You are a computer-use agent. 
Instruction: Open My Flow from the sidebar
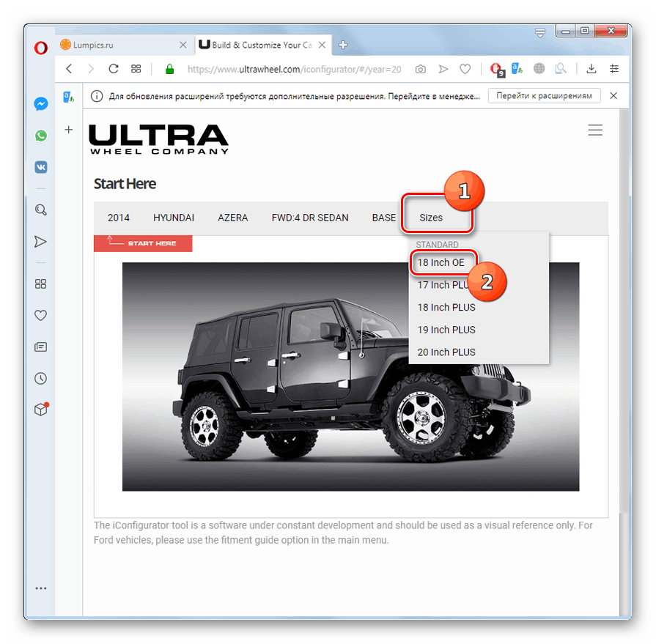[x=40, y=241]
